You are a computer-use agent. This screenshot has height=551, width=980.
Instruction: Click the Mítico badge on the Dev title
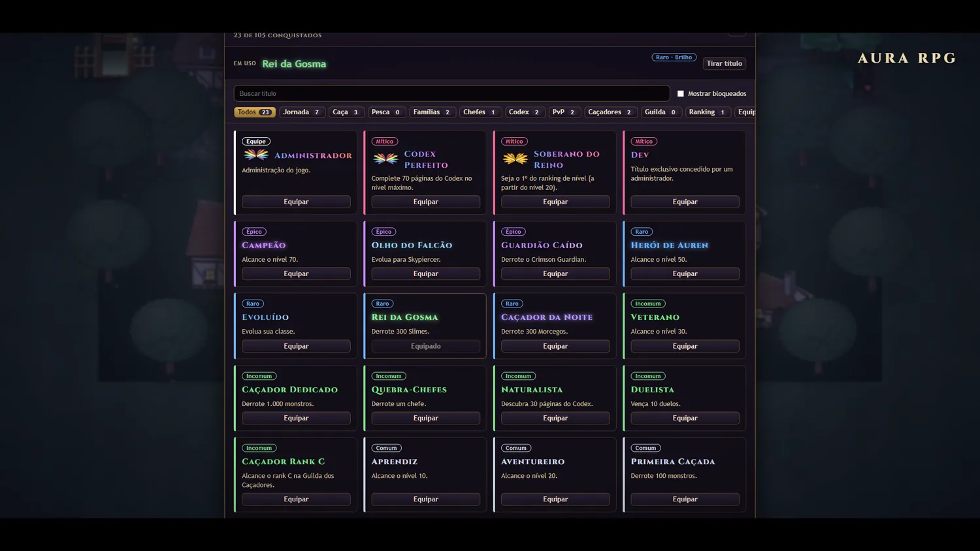644,141
